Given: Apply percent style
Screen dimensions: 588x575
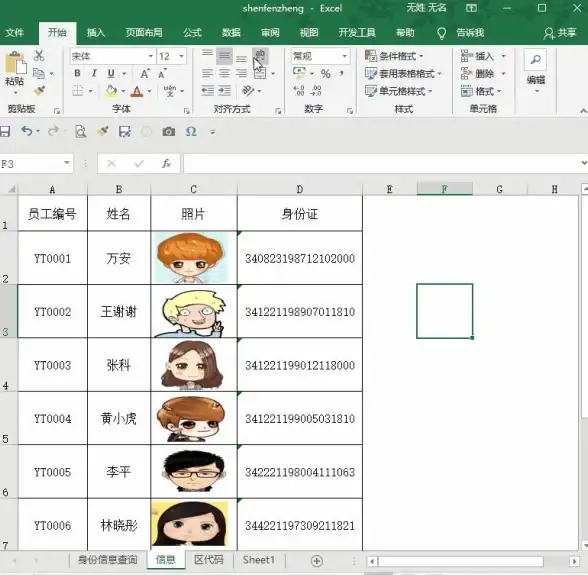Looking at the screenshot, I should click(x=326, y=74).
